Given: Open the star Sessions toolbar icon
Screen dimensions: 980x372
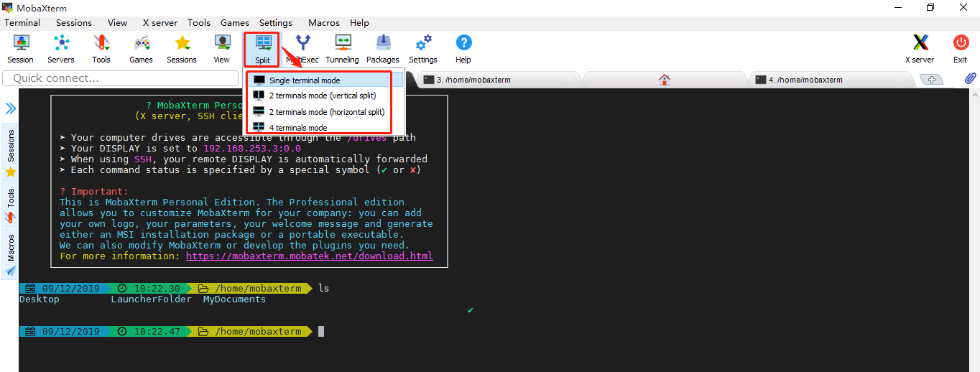Looking at the screenshot, I should tap(182, 49).
